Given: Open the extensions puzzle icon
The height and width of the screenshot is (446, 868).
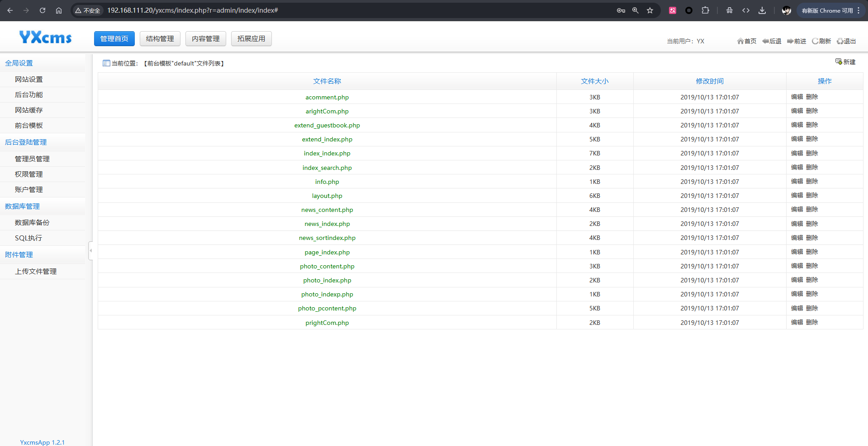Looking at the screenshot, I should (705, 10).
